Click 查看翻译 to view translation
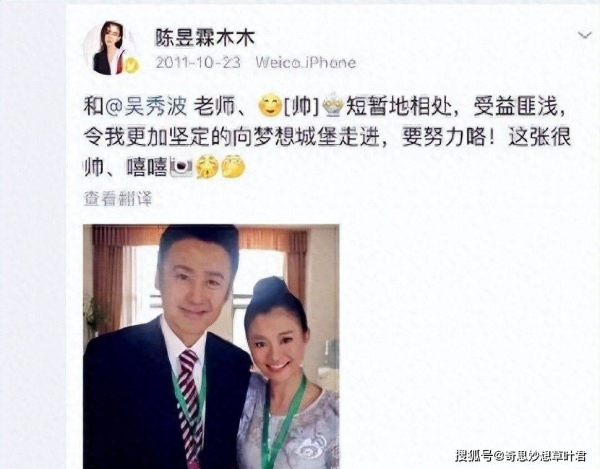The height and width of the screenshot is (469, 600). [119, 199]
